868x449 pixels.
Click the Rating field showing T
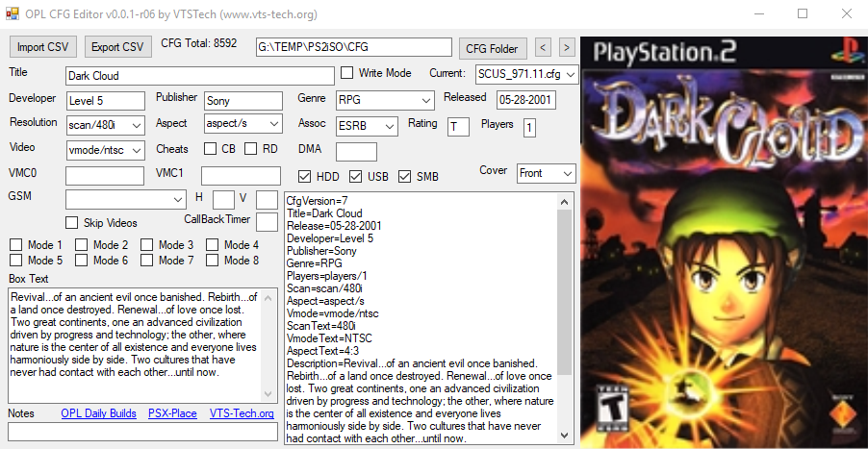click(458, 127)
